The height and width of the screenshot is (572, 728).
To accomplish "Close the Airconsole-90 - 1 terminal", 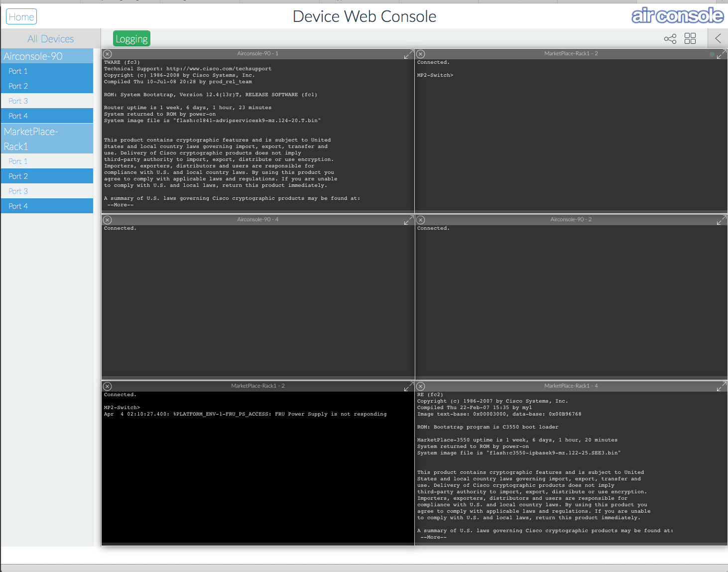I will pos(108,54).
